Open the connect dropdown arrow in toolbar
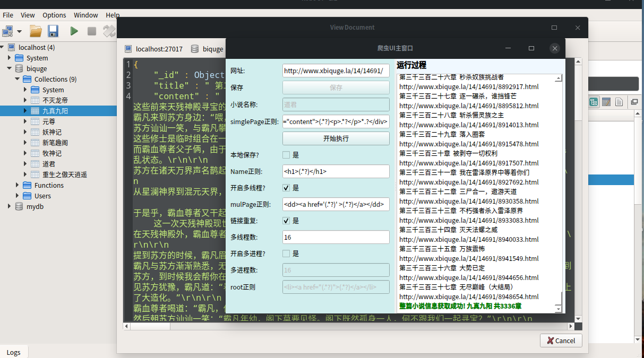The width and height of the screenshot is (644, 358). 20,31
